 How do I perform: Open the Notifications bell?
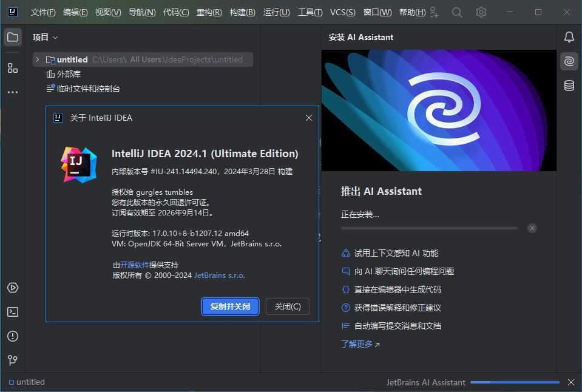click(568, 36)
